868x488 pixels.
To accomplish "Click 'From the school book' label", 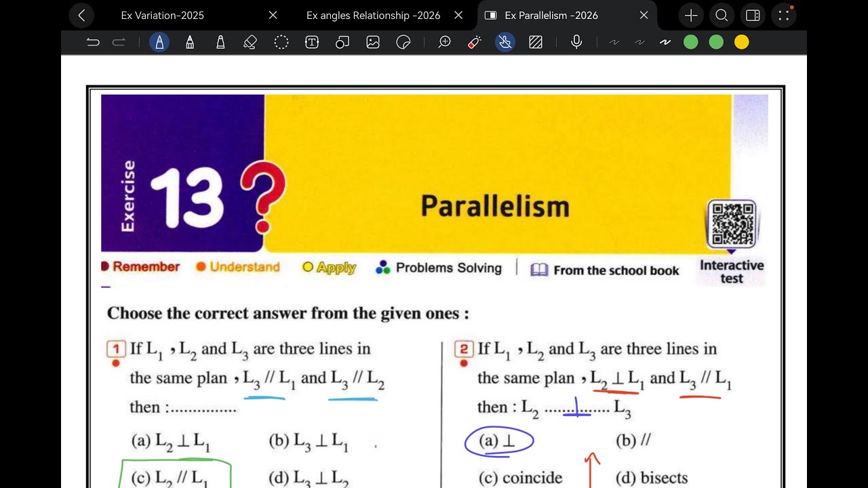I will point(616,270).
